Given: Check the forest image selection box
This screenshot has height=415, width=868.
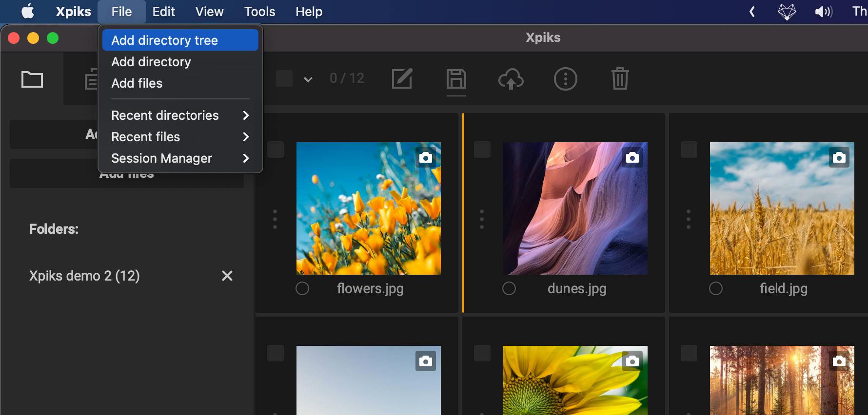Looking at the screenshot, I should click(x=689, y=353).
